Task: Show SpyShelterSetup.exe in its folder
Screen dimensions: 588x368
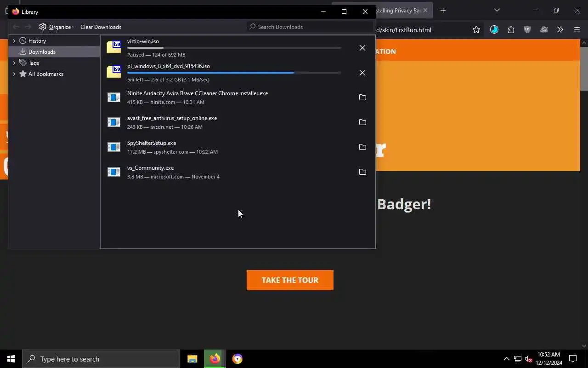Action: click(x=362, y=147)
